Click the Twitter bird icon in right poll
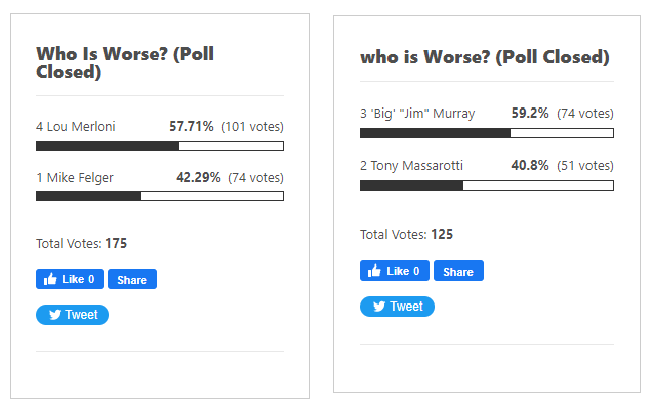665x409 pixels. click(378, 306)
